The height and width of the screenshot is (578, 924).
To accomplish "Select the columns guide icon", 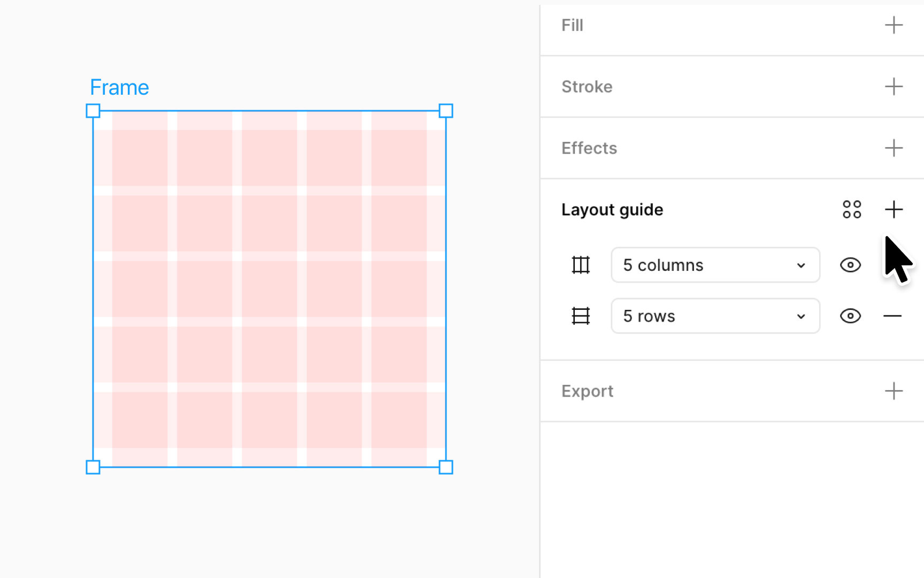I will (x=581, y=264).
